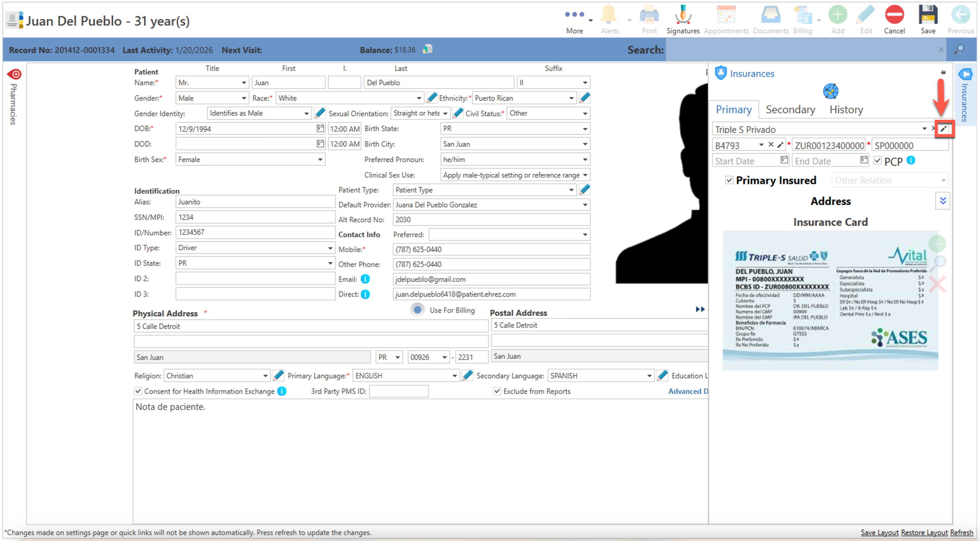Uncheck Consent for Health Information Exchange
Screen dimensions: 980x541
(138, 391)
